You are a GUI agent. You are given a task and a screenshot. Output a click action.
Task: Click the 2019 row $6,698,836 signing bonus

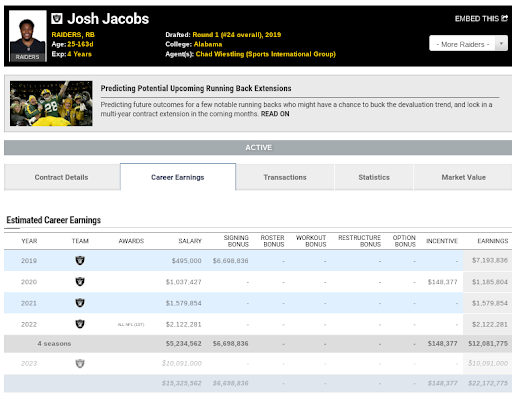click(x=231, y=261)
